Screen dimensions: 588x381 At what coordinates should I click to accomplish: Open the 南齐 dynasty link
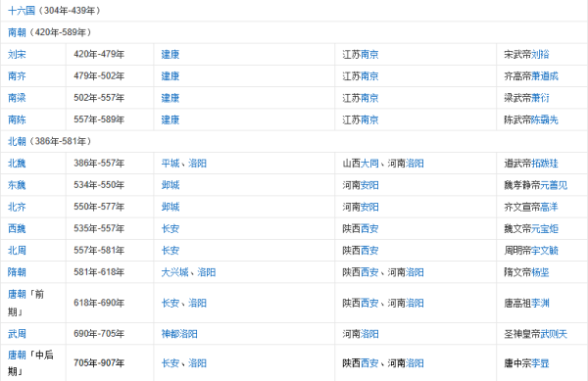(x=17, y=76)
